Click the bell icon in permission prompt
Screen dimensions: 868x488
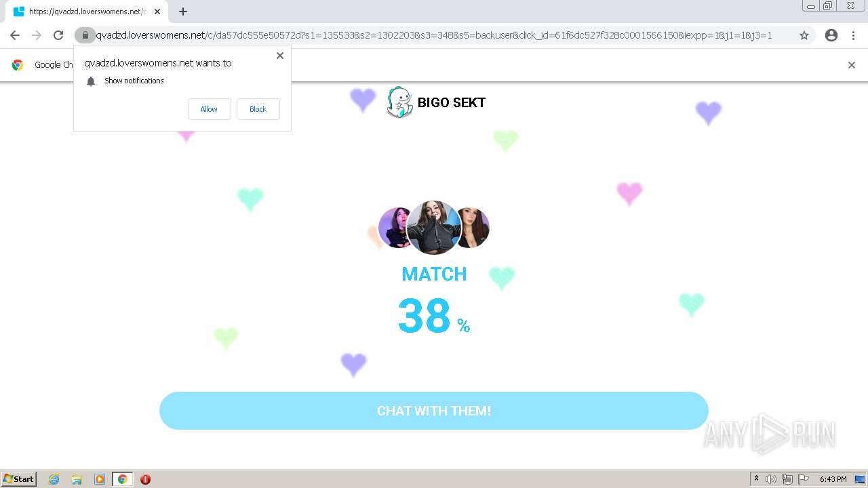91,81
